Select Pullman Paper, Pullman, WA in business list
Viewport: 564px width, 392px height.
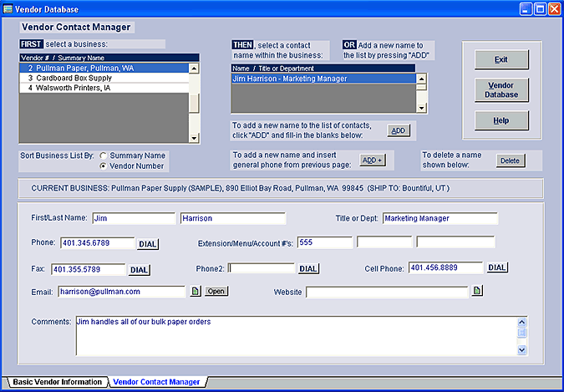click(104, 68)
